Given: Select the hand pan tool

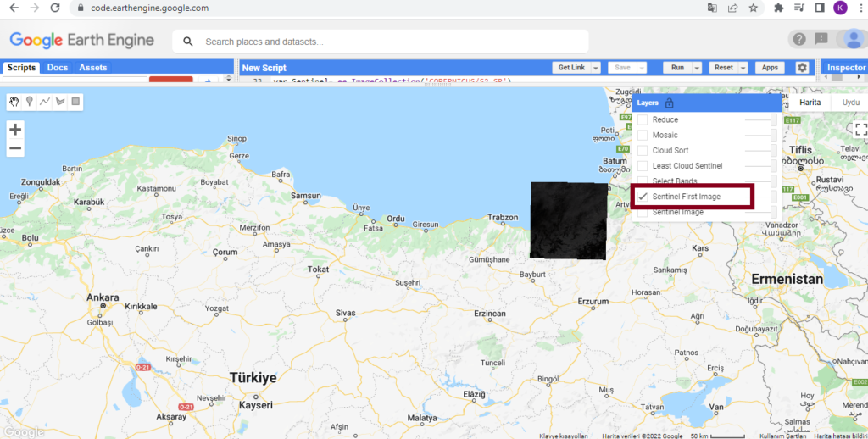Looking at the screenshot, I should (14, 102).
